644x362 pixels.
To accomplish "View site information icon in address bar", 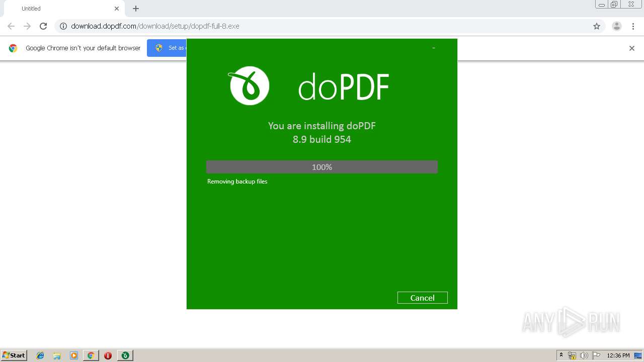I will coord(63,26).
